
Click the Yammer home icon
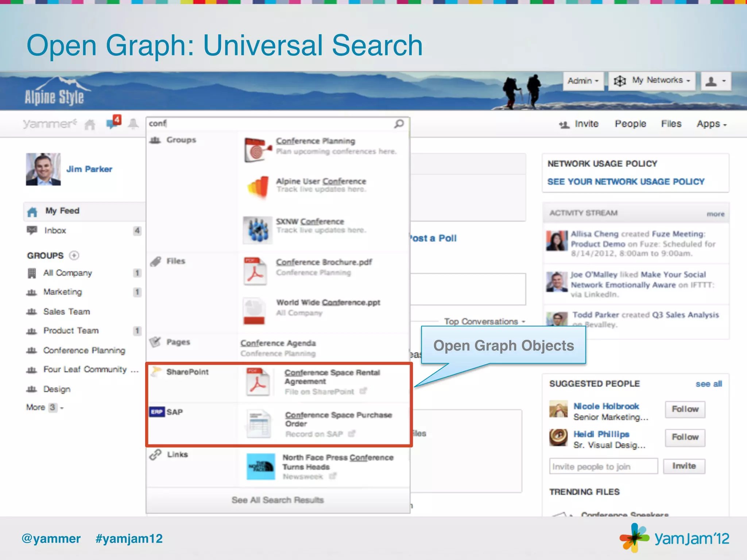(x=90, y=125)
